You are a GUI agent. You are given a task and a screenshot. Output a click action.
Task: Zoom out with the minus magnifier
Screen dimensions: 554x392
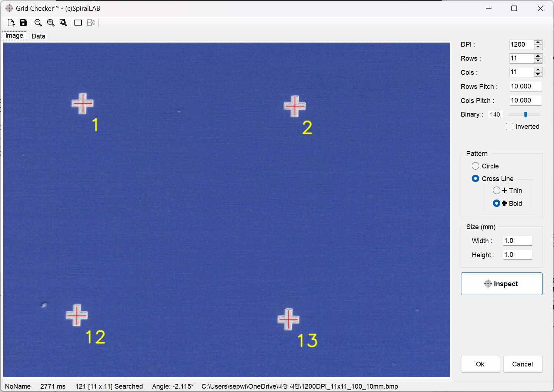coord(38,23)
